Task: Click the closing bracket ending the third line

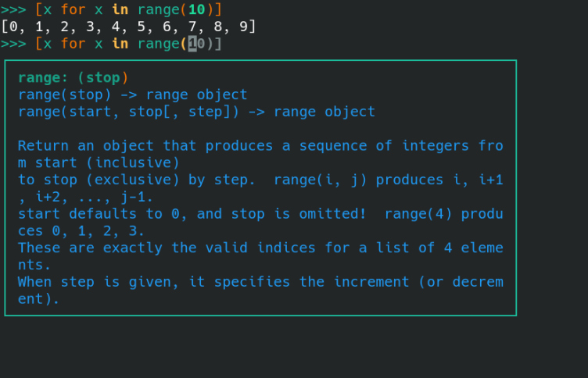Action: (x=218, y=44)
